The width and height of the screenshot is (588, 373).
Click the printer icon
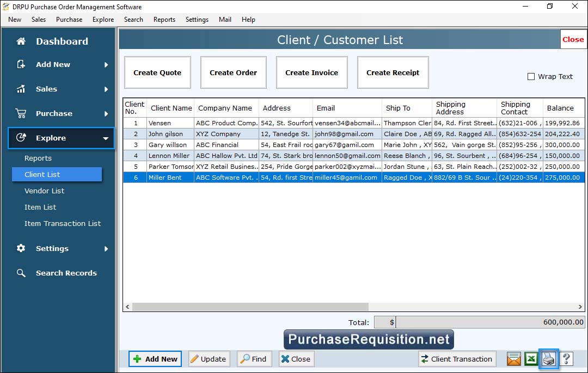pyautogui.click(x=549, y=359)
